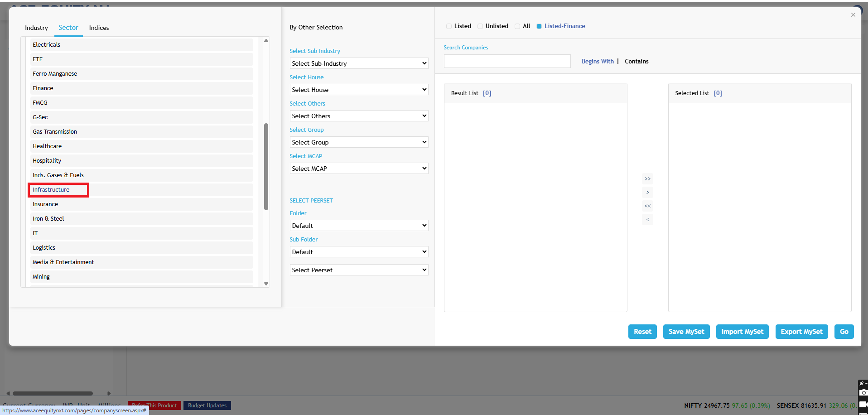Open the Select MCAP dropdown
868x415 pixels.
point(359,169)
